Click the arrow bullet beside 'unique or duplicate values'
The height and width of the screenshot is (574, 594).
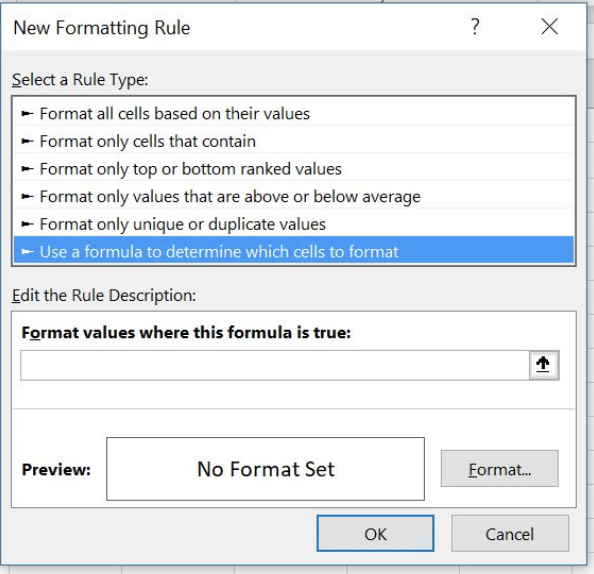27,224
